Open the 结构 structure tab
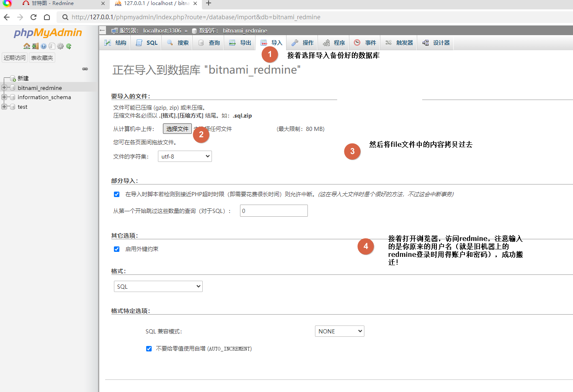573x392 pixels. click(115, 43)
